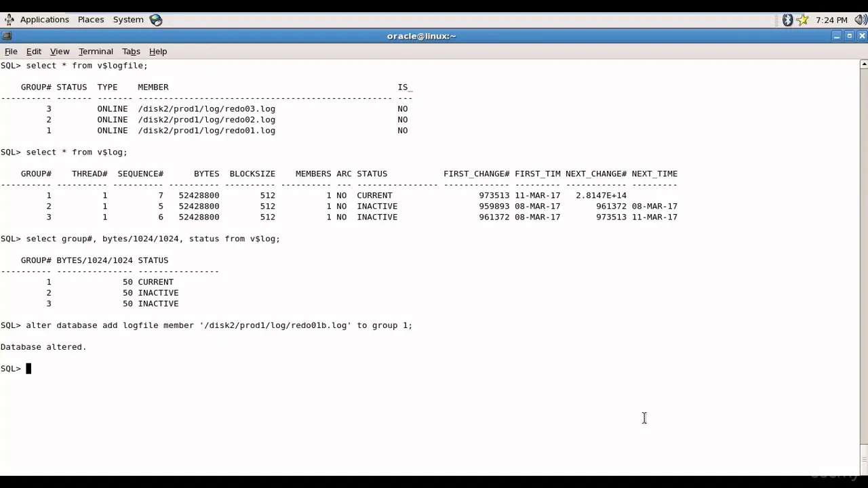Click the last SQL> prompt with cursor
The width and height of the screenshot is (868, 488).
point(16,369)
